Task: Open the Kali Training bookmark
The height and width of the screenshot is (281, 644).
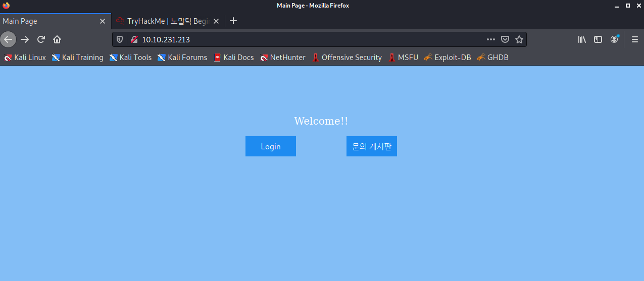Action: pyautogui.click(x=77, y=58)
